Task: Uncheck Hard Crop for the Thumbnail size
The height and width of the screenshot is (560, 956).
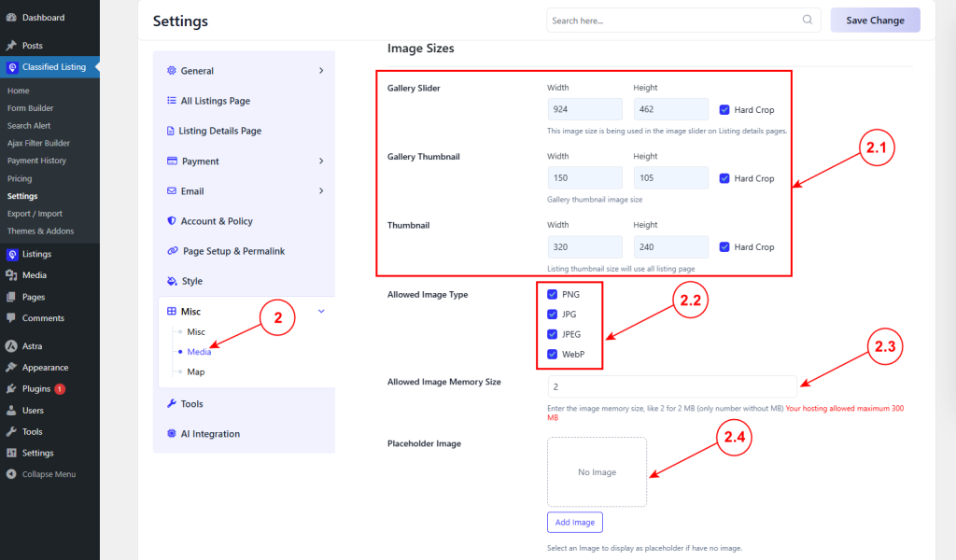Action: 724,246
